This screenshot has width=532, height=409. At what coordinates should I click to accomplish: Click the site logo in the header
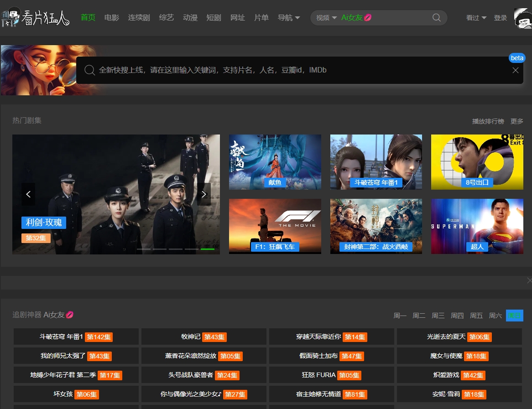pos(36,17)
